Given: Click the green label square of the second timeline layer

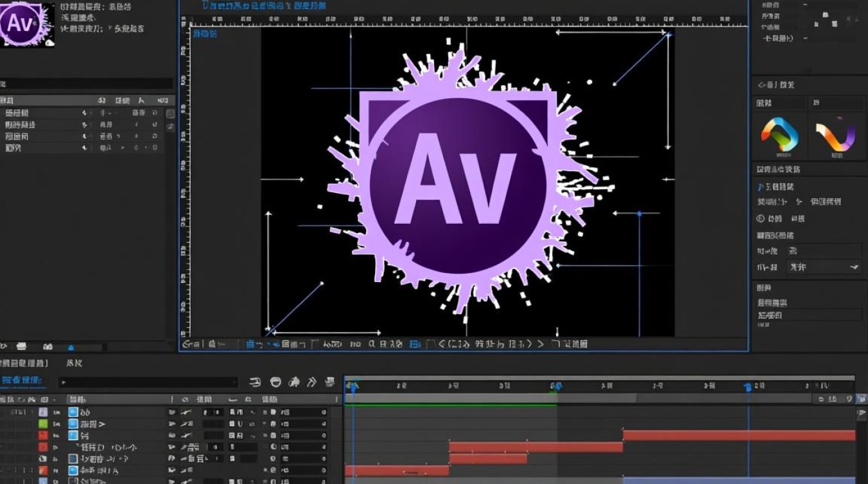Looking at the screenshot, I should (43, 424).
